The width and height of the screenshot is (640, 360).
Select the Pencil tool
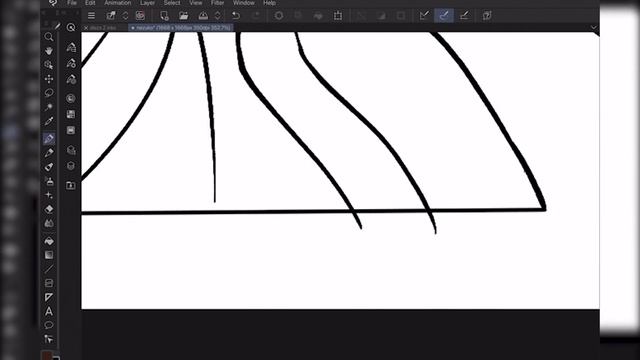point(49,153)
